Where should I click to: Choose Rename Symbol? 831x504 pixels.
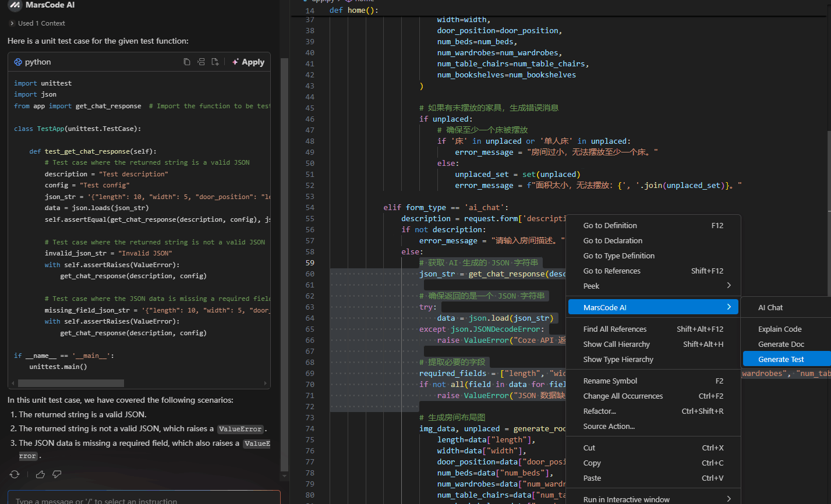pyautogui.click(x=653, y=381)
